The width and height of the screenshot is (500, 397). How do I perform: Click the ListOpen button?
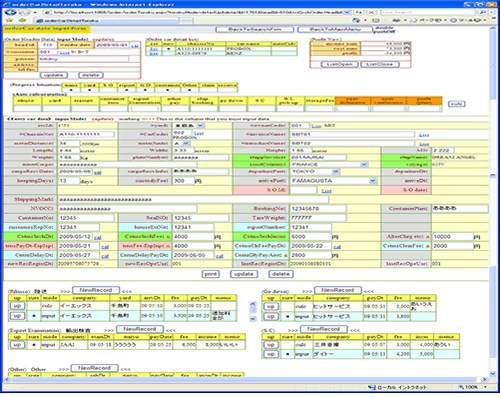340,64
